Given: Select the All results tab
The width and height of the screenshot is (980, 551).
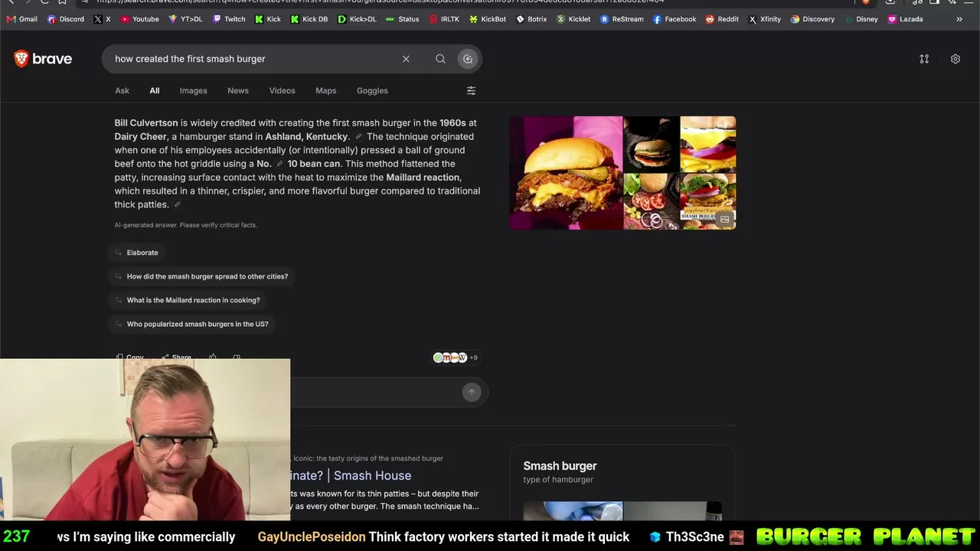Looking at the screenshot, I should click(155, 90).
